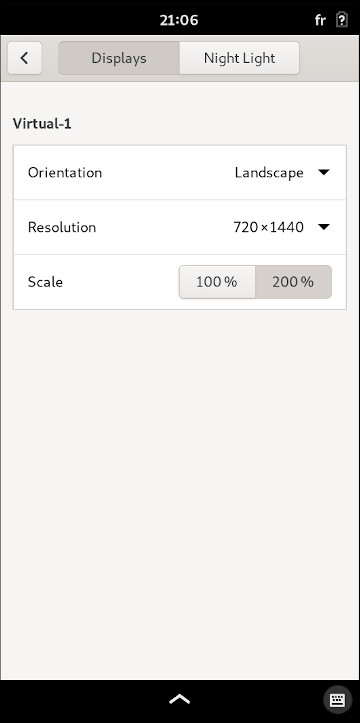Click the Scale row label
The height and width of the screenshot is (723, 360).
click(x=45, y=282)
